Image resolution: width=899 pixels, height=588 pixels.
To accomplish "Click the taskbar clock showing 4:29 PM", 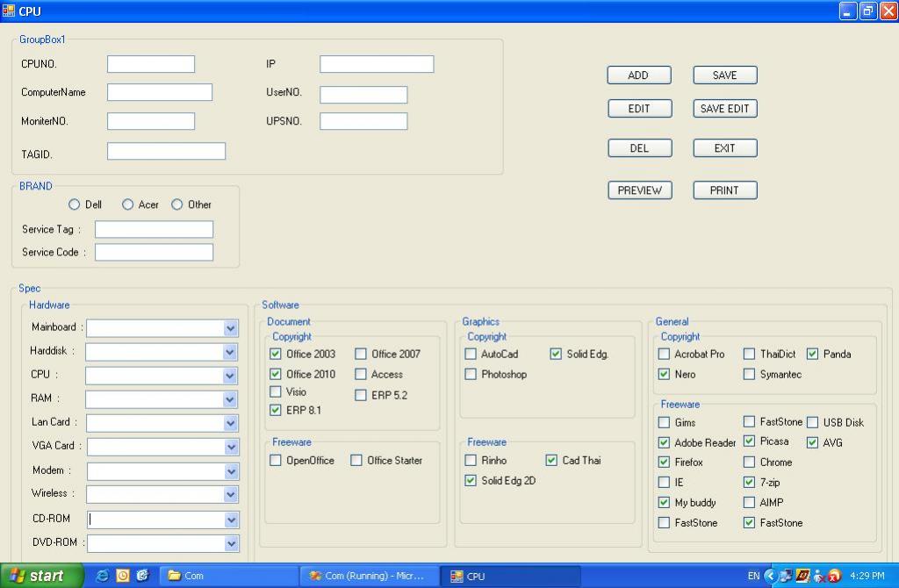I will click(x=867, y=576).
